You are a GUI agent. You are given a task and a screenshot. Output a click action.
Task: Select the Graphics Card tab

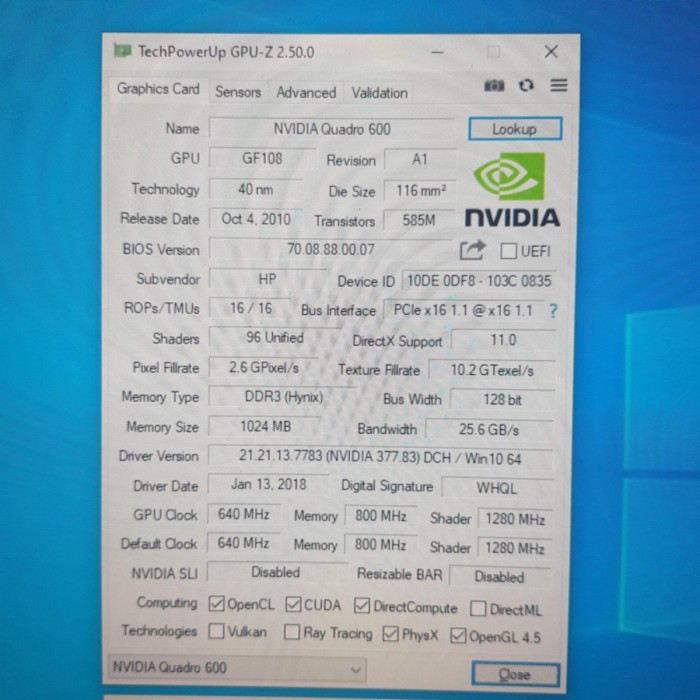[x=158, y=89]
